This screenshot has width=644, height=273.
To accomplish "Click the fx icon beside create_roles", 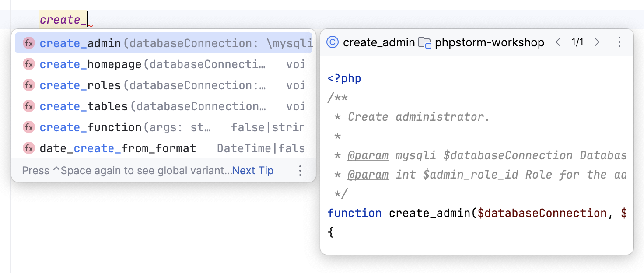I will tap(29, 85).
